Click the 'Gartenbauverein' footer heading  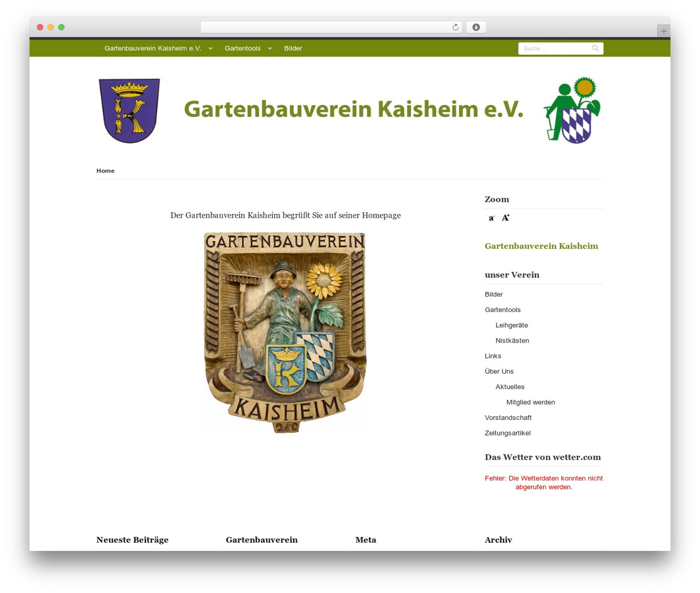[x=262, y=540]
